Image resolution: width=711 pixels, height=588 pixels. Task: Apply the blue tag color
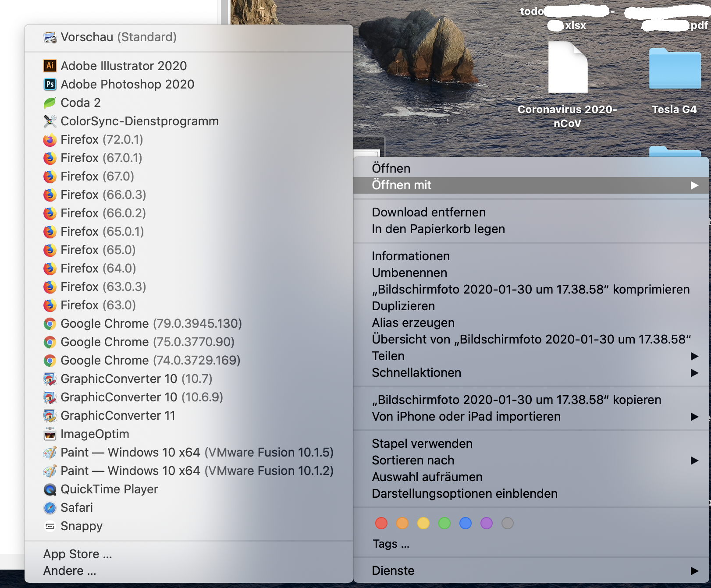[466, 523]
